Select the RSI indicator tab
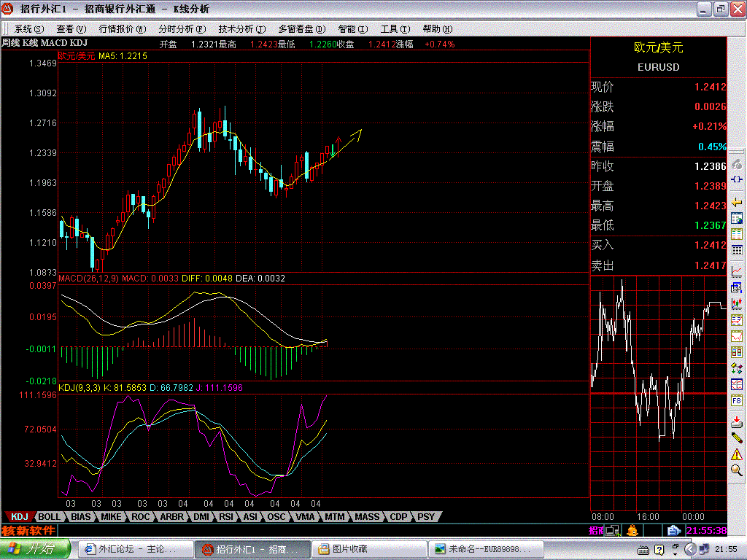 (x=226, y=517)
